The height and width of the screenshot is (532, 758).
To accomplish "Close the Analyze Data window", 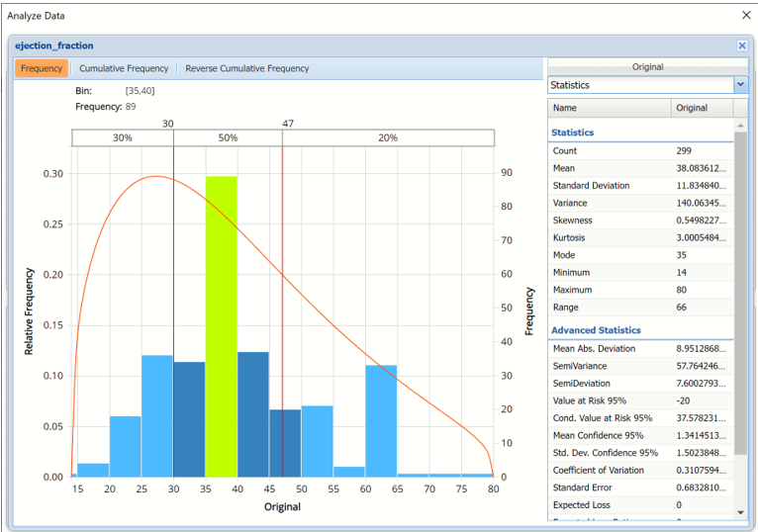I will pos(746,15).
